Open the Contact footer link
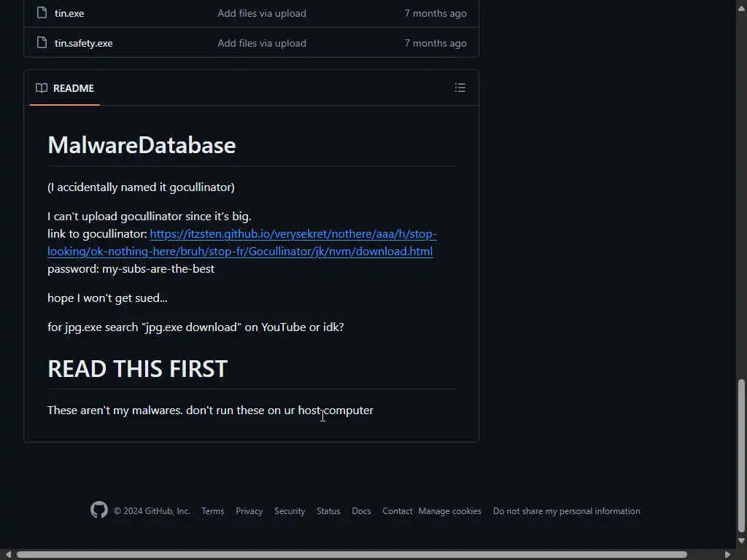Screen dimensions: 747x560 coord(398,511)
